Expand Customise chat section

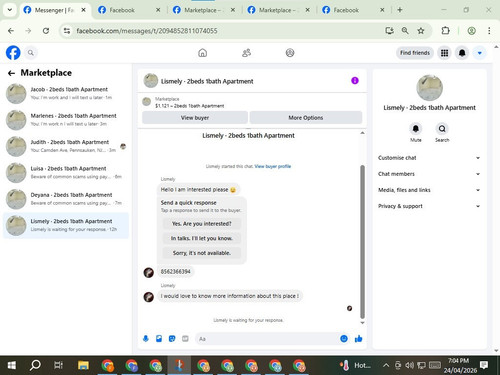pos(429,158)
